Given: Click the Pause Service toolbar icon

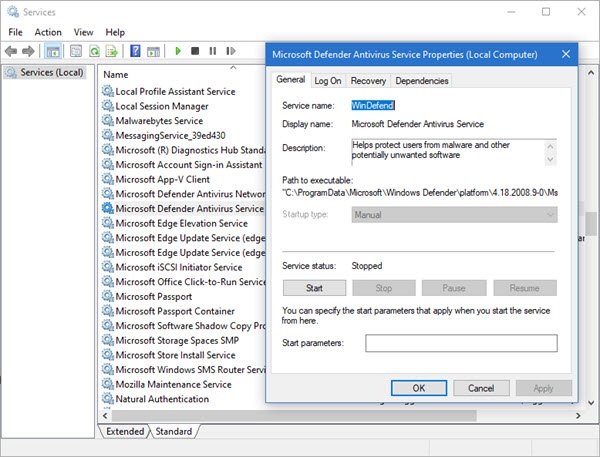Looking at the screenshot, I should 211,51.
